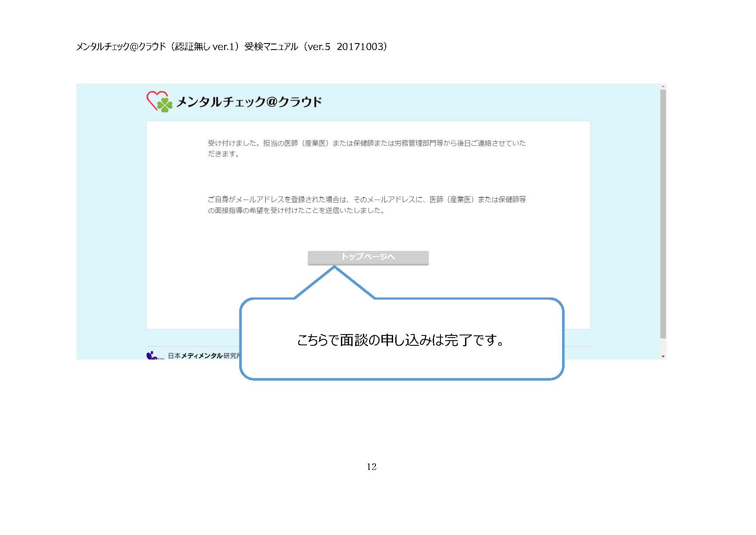The image size is (756, 535).
Task: Click the manual header title text
Action: 232,47
